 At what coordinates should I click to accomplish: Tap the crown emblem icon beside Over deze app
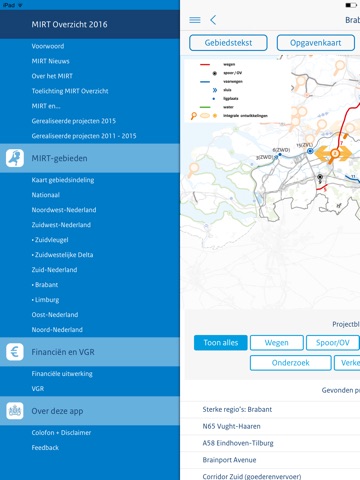pyautogui.click(x=15, y=411)
